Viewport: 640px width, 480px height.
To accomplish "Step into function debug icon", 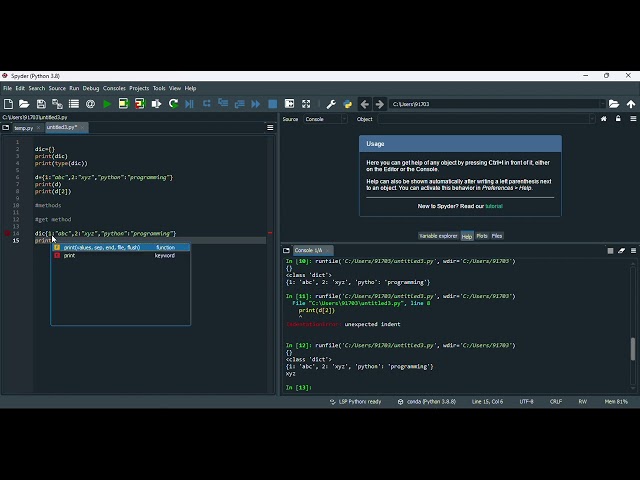I will 223,104.
